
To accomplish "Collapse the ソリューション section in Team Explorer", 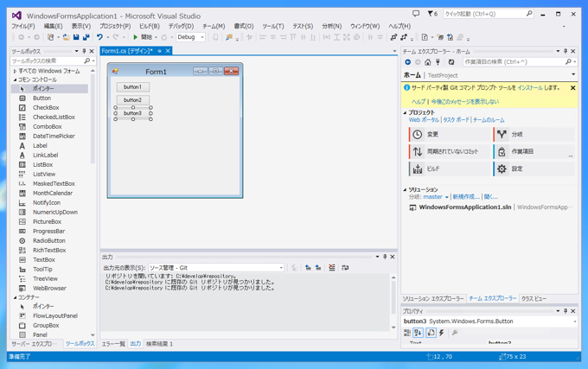I will pyautogui.click(x=405, y=189).
